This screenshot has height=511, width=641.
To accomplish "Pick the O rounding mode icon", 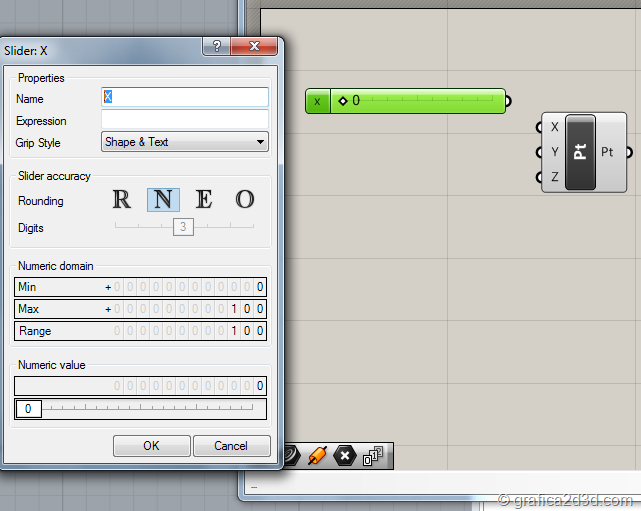I will 245,200.
